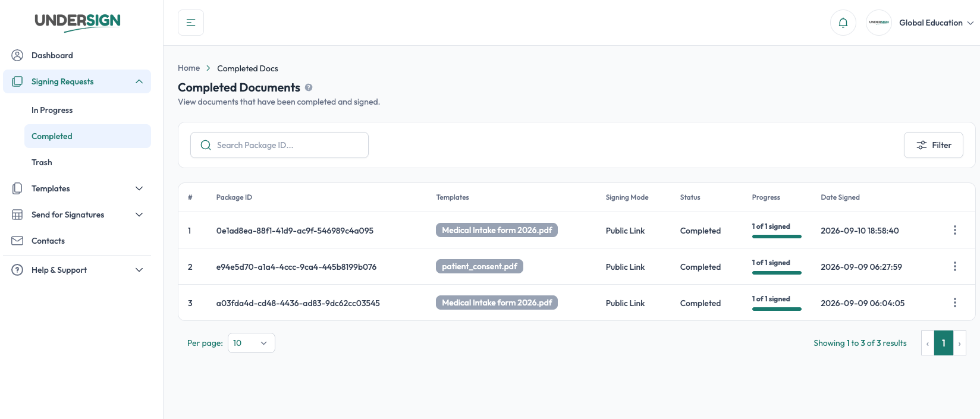The image size is (980, 419).
Task: Expand the Templates section chevron
Action: 139,188
